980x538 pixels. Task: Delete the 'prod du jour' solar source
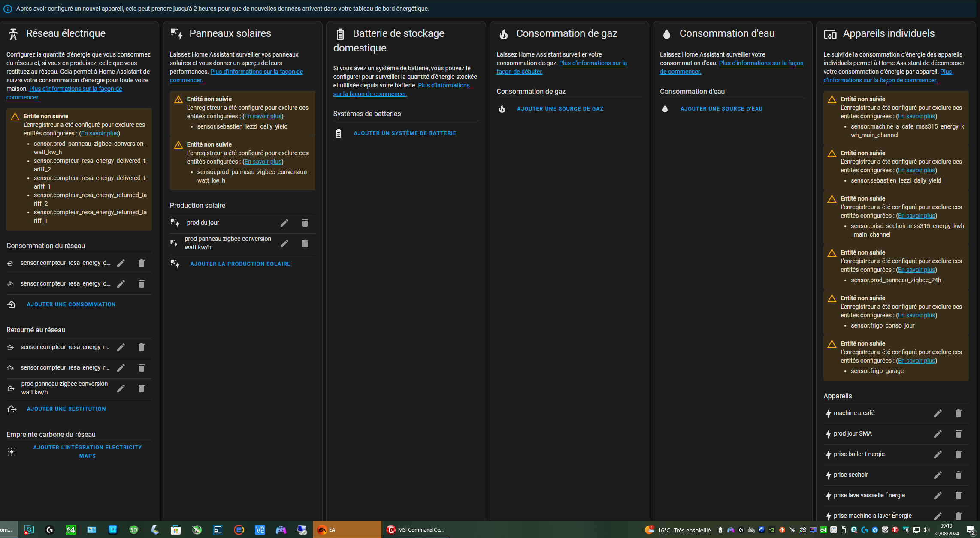(x=305, y=223)
